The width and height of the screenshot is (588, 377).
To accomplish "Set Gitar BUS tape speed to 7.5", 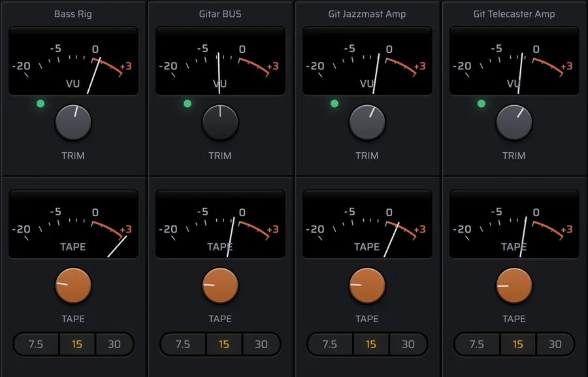I will pyautogui.click(x=184, y=344).
